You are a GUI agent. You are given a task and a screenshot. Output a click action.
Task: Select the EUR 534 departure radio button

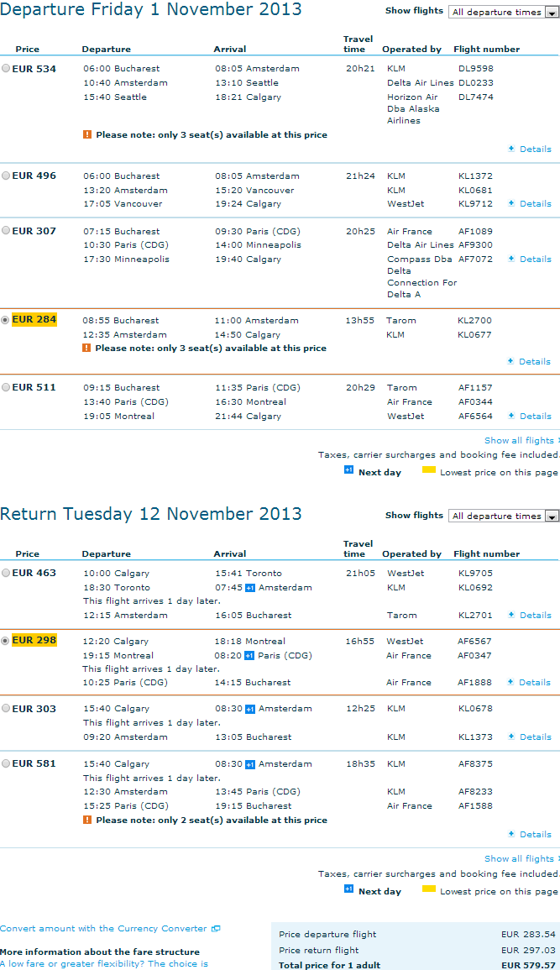(x=6, y=69)
